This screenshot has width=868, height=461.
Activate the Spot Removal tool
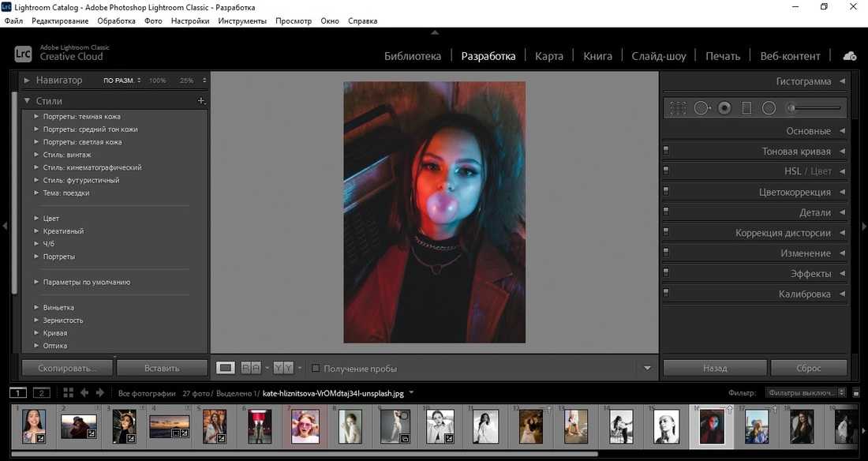pyautogui.click(x=702, y=108)
